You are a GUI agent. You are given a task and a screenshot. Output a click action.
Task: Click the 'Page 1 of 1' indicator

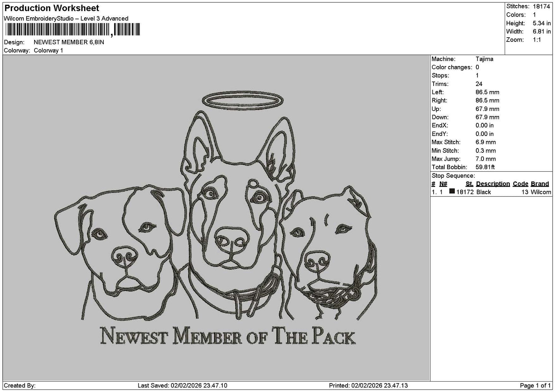point(535,385)
